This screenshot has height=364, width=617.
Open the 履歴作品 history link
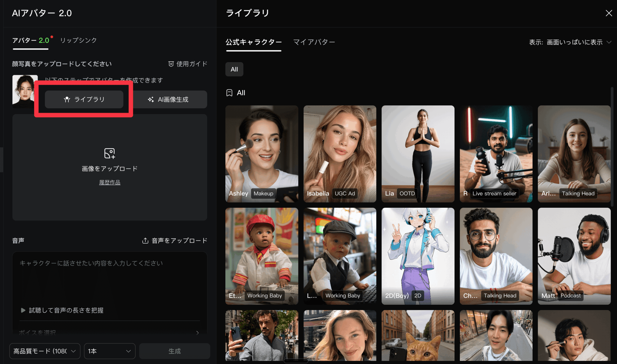[109, 182]
